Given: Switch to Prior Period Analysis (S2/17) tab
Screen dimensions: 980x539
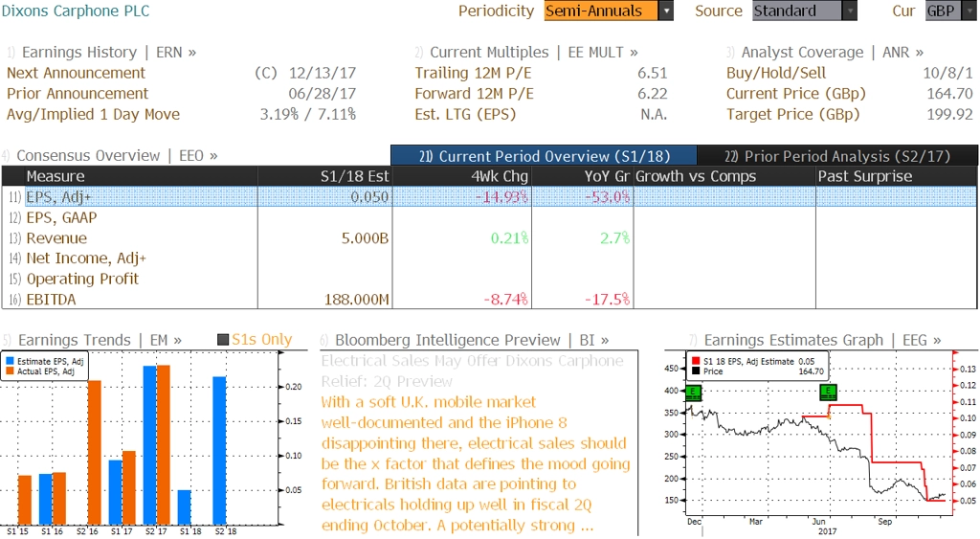Looking at the screenshot, I should 837,156.
